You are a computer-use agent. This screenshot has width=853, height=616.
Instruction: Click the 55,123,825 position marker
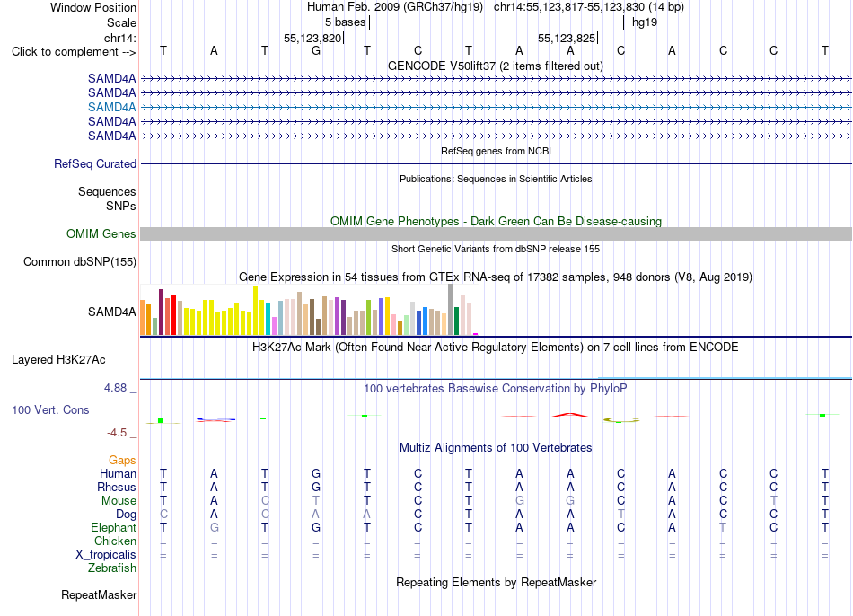coord(567,38)
